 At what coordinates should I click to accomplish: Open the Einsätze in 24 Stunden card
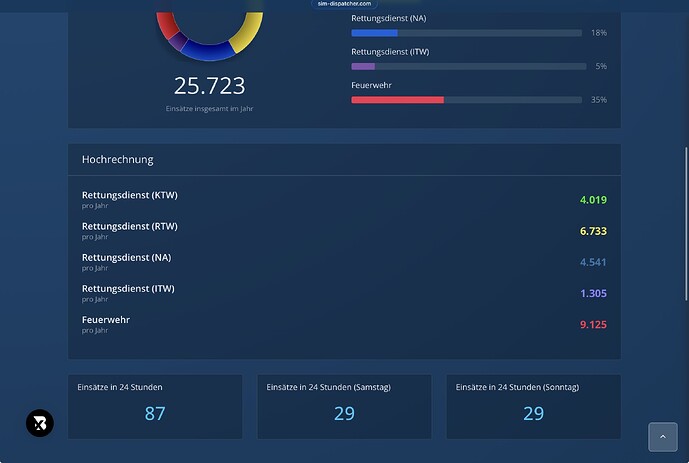click(x=155, y=406)
